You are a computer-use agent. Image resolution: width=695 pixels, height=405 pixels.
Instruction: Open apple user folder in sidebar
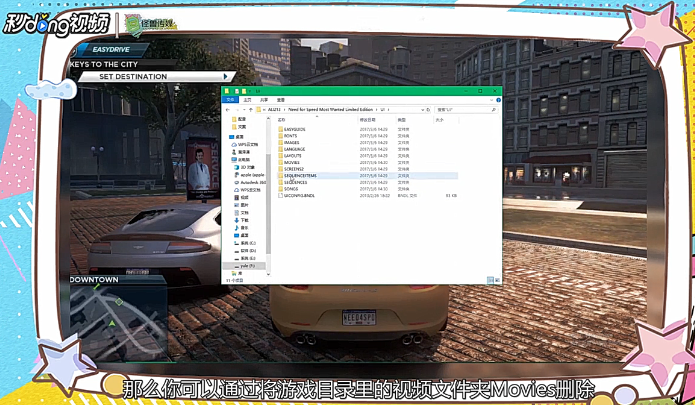(x=249, y=175)
